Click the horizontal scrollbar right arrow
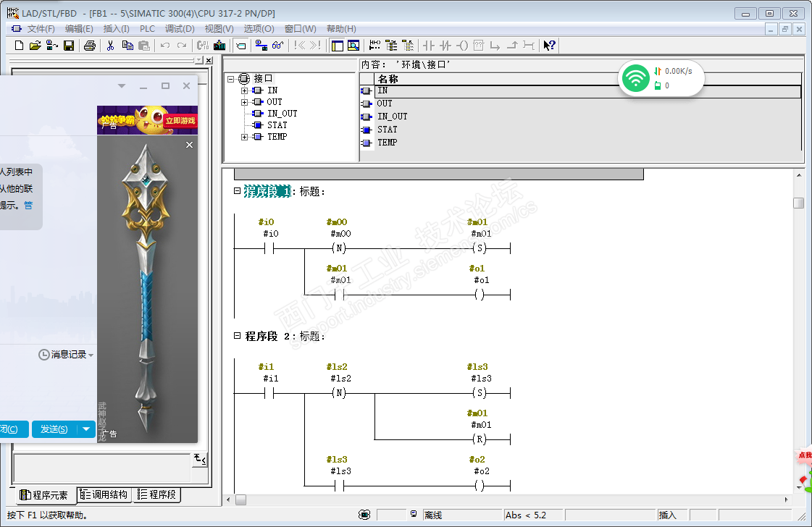812x527 pixels. click(786, 500)
